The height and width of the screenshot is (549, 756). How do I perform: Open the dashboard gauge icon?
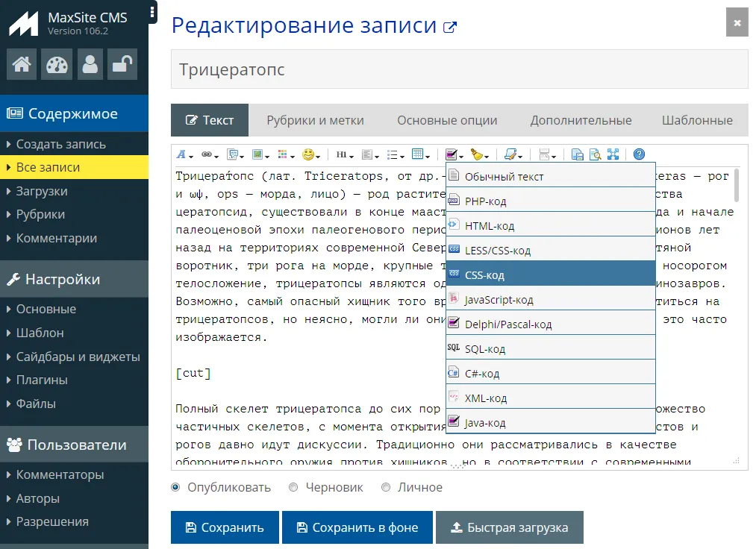pyautogui.click(x=56, y=65)
